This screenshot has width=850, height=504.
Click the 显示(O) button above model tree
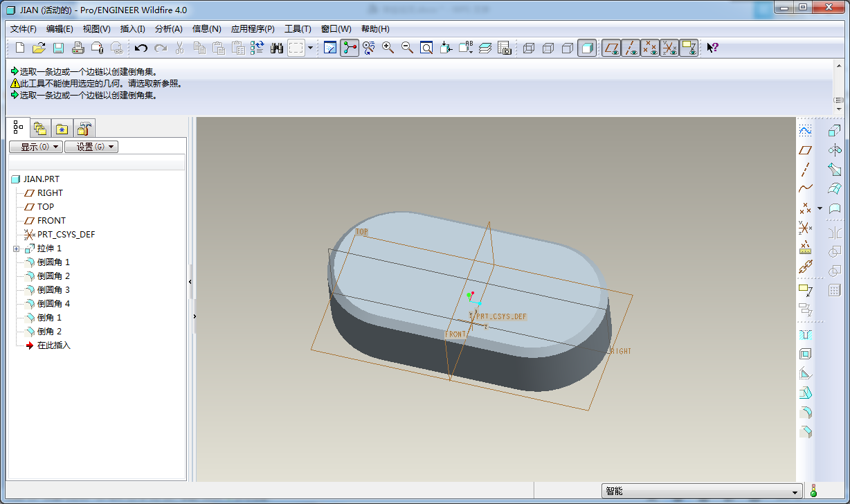[x=35, y=147]
